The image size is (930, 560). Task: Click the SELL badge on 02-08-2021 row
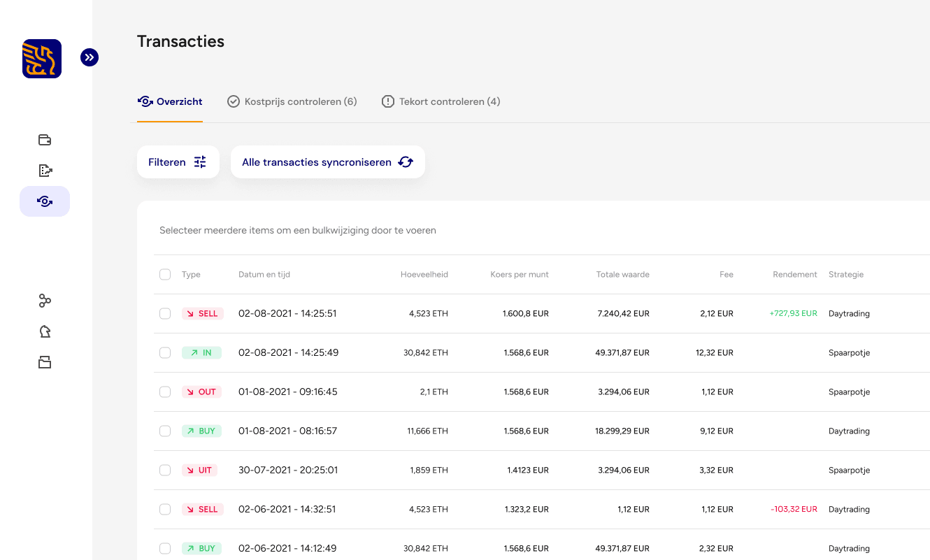click(x=202, y=314)
